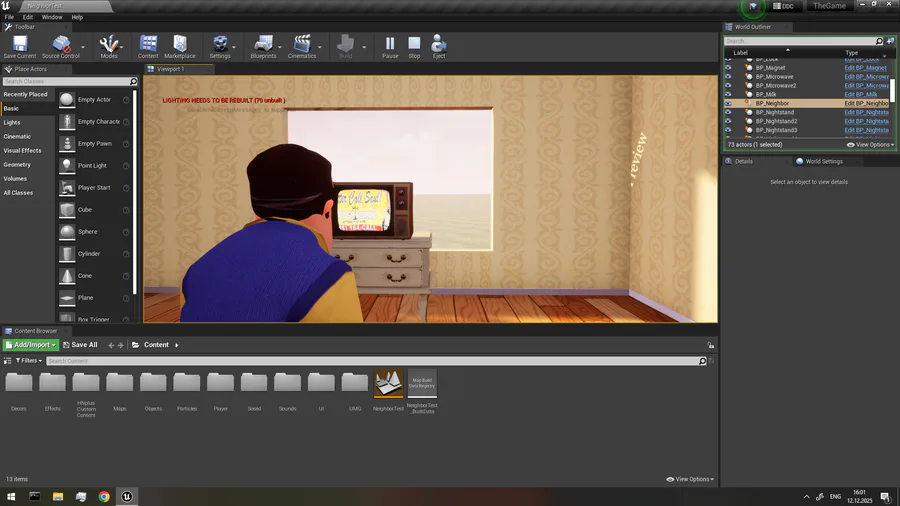Open Chrome from the Windows taskbar
The height and width of the screenshot is (506, 900).
tap(104, 497)
